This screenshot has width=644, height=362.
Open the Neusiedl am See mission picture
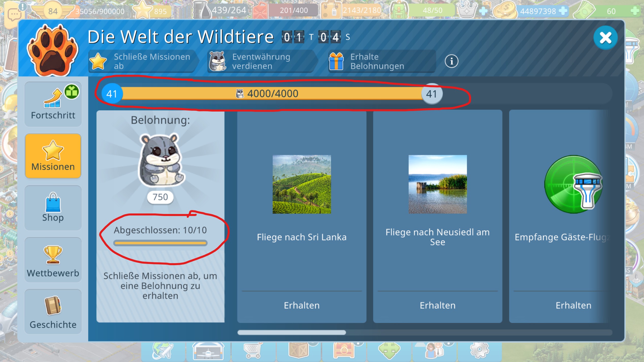click(x=438, y=184)
